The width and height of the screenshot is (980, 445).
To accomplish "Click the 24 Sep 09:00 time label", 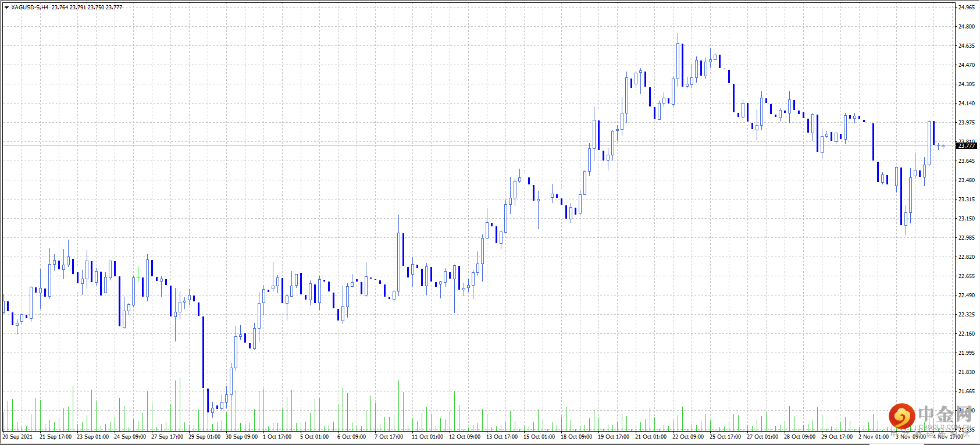I will (x=130, y=437).
